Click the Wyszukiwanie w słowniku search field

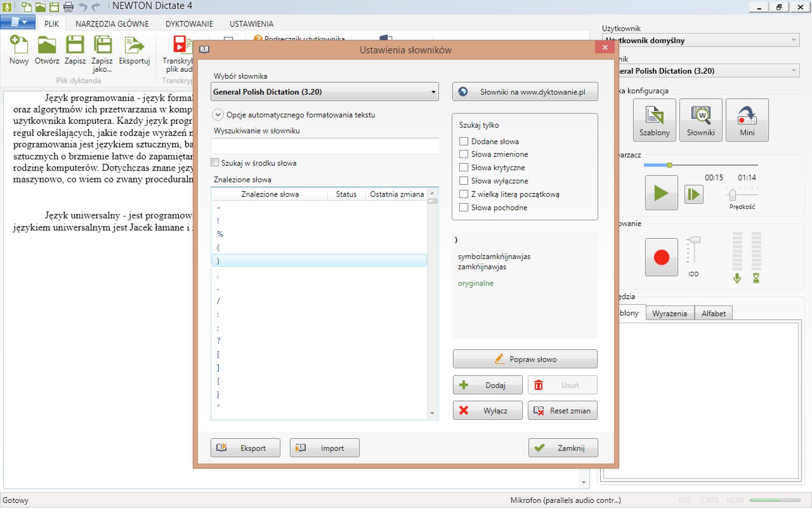click(x=325, y=146)
